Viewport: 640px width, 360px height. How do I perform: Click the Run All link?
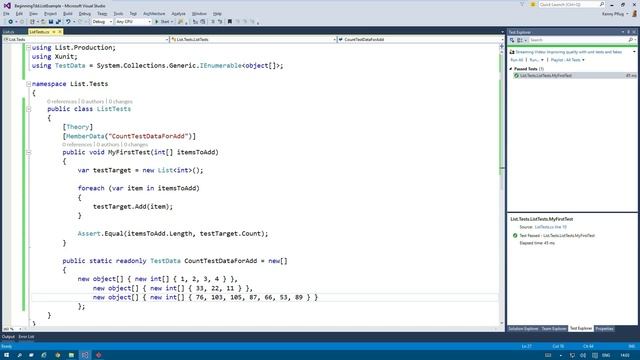pyautogui.click(x=517, y=60)
